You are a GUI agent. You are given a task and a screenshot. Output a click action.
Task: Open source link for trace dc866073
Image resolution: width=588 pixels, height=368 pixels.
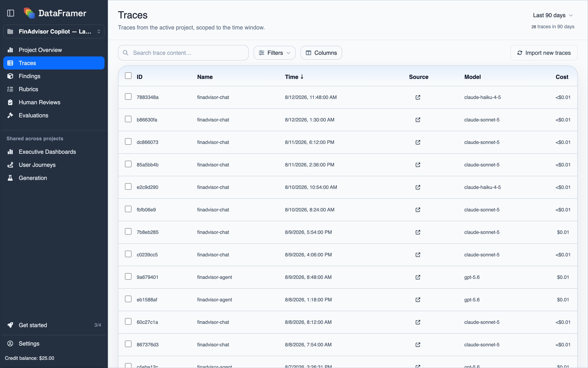point(418,142)
